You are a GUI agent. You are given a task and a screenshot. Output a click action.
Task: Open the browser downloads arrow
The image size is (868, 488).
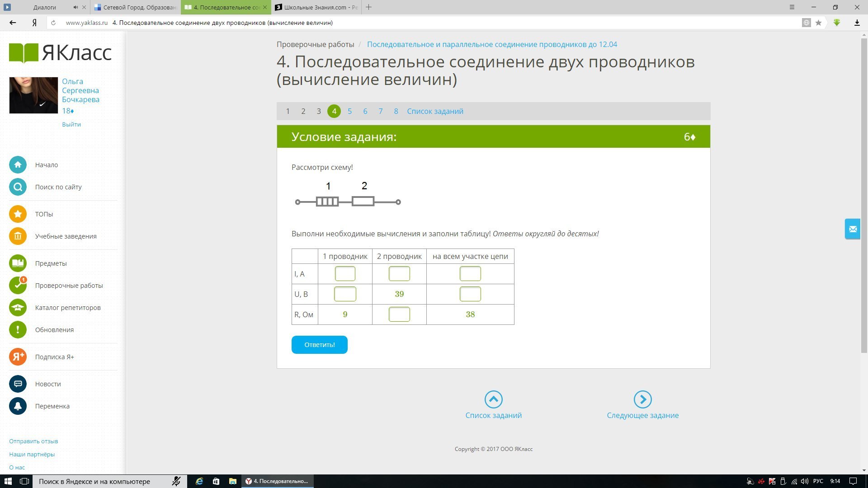pos(857,23)
